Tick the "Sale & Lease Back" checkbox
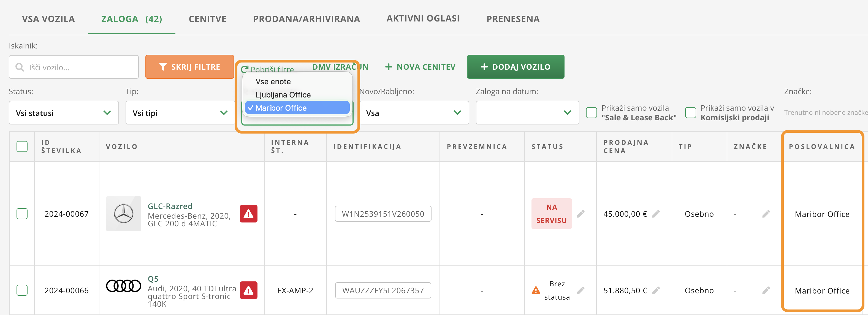This screenshot has height=315, width=868. pos(591,113)
